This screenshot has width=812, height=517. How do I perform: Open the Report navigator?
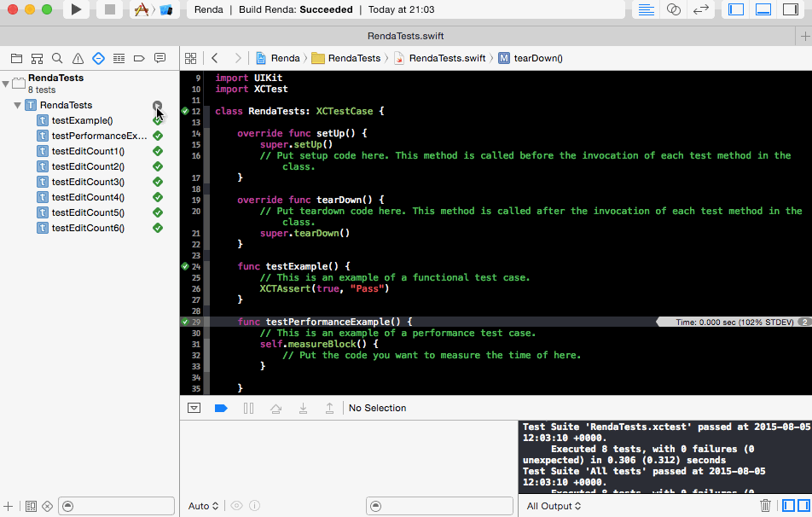coord(160,58)
